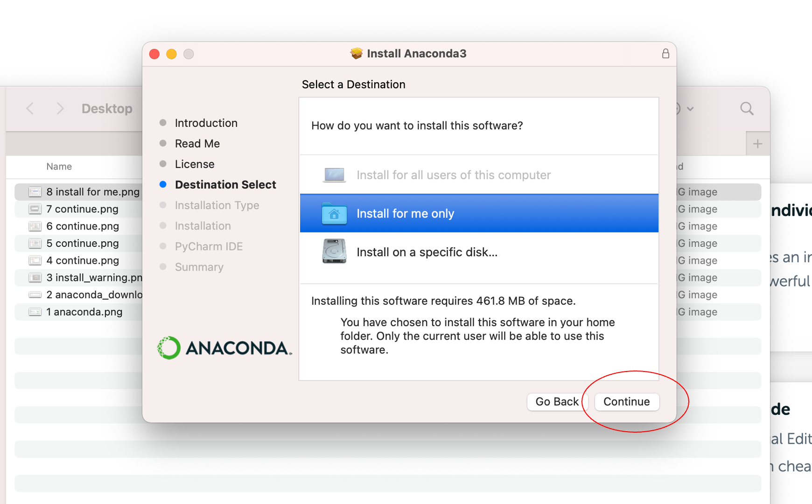Select the Destination Select step indicator
Viewport: 812px width, 504px height.
click(x=225, y=184)
